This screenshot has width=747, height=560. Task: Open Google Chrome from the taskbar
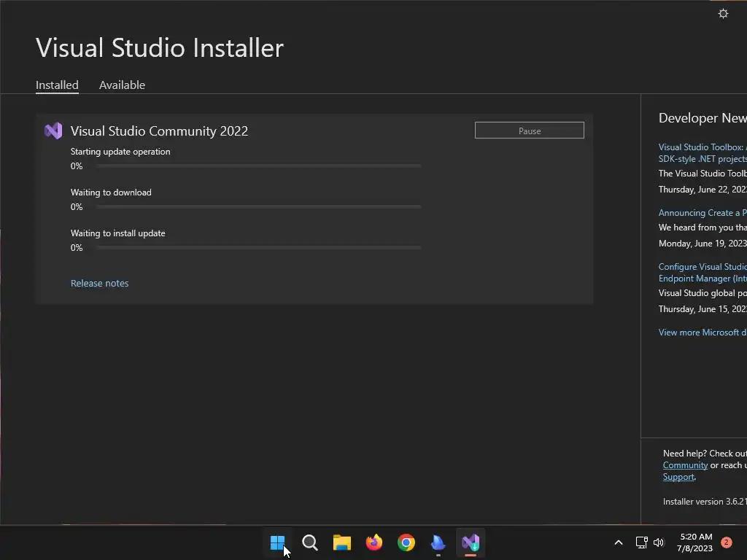pyautogui.click(x=406, y=542)
